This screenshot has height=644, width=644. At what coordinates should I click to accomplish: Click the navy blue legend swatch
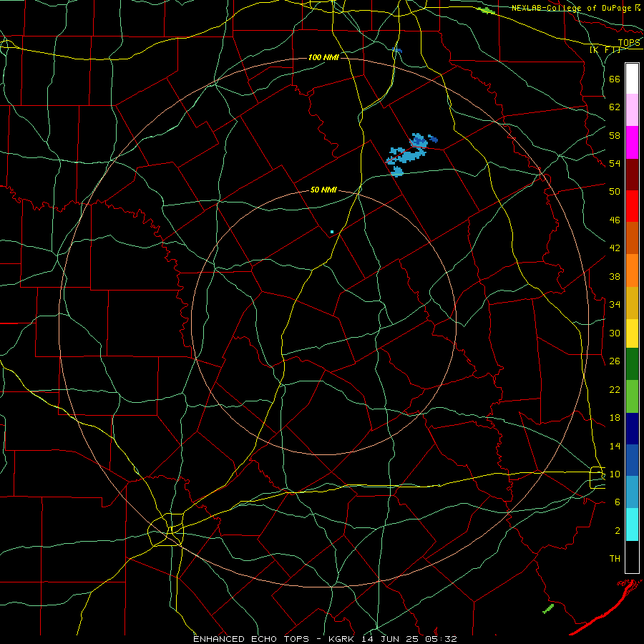(632, 429)
